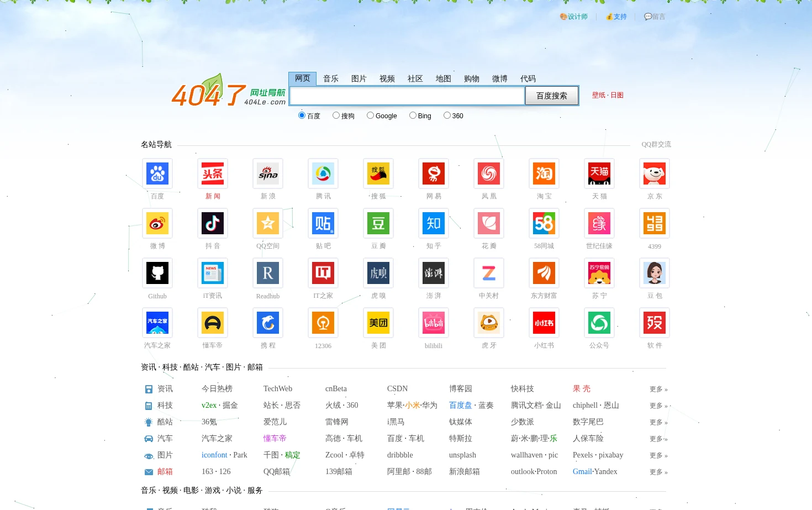Open the Taobao 淘宝 icon
The width and height of the screenshot is (812, 510).
[544, 173]
